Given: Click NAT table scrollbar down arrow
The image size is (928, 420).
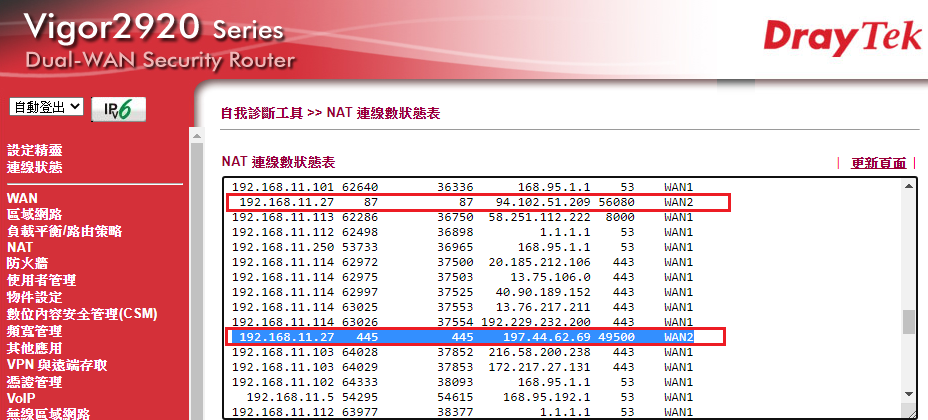Looking at the screenshot, I should pyautogui.click(x=908, y=393).
